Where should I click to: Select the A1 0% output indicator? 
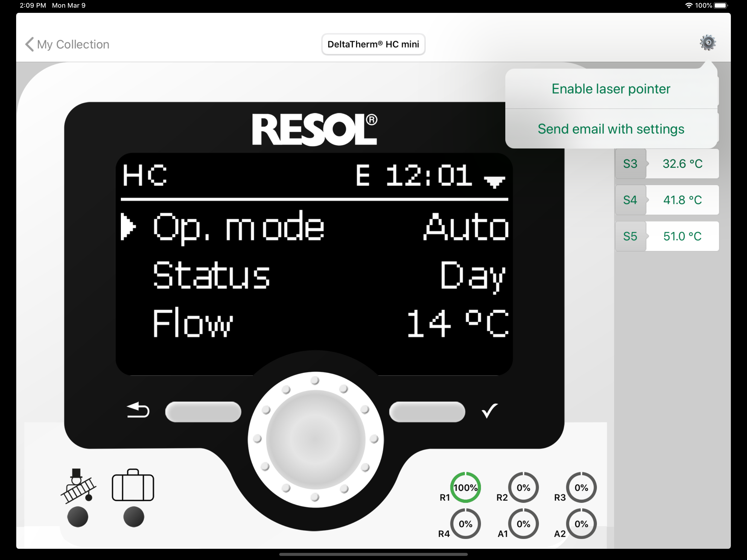click(523, 524)
